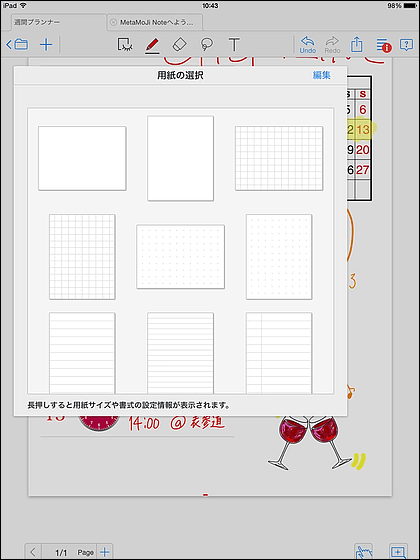The width and height of the screenshot is (420, 560).
Task: Add new item with plus toolbar icon
Action: [x=46, y=45]
